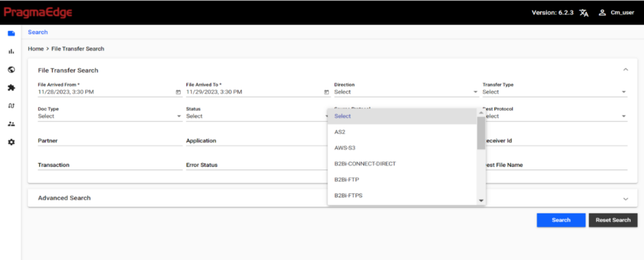Viewport: 644px width, 260px height.
Task: Collapse the File Transfer Search panel
Action: (x=625, y=70)
